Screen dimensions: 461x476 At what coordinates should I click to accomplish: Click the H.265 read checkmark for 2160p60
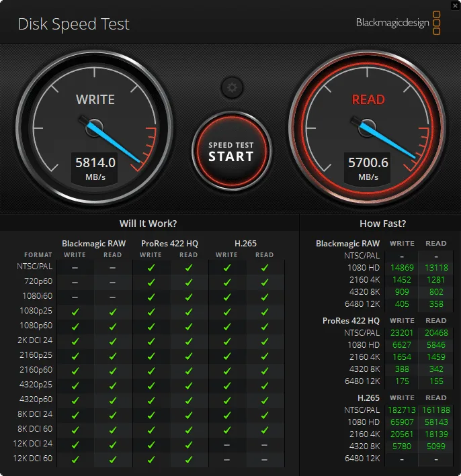265,371
